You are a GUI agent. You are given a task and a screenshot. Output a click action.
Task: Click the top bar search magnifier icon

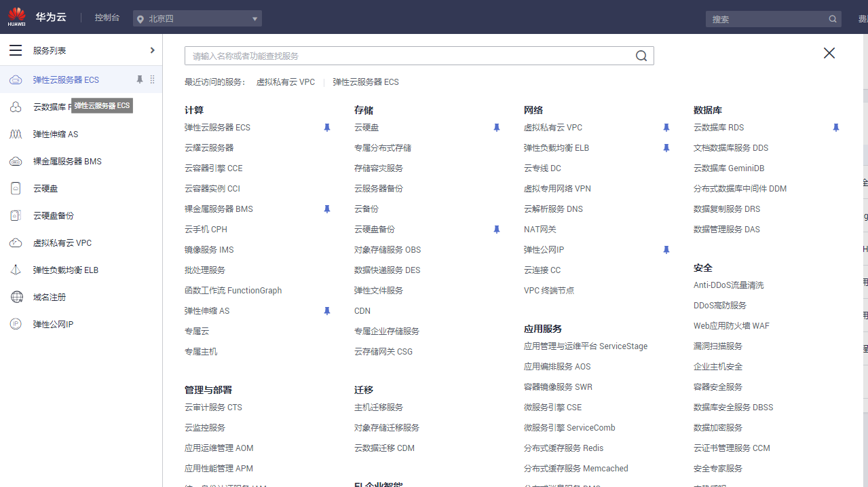point(833,19)
